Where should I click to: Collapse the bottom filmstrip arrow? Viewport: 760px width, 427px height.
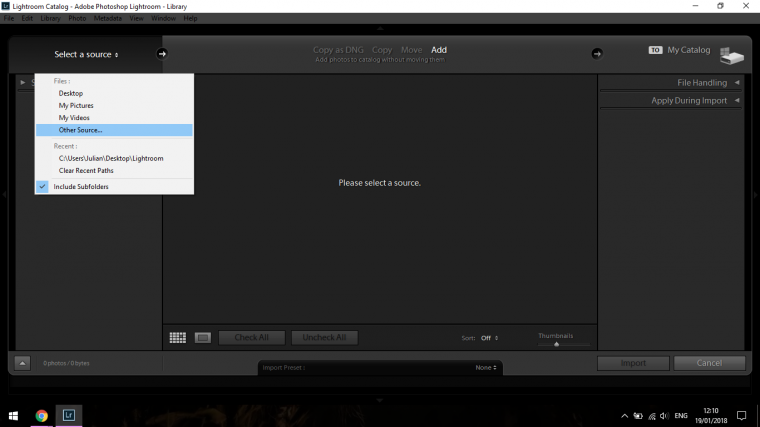click(380, 400)
